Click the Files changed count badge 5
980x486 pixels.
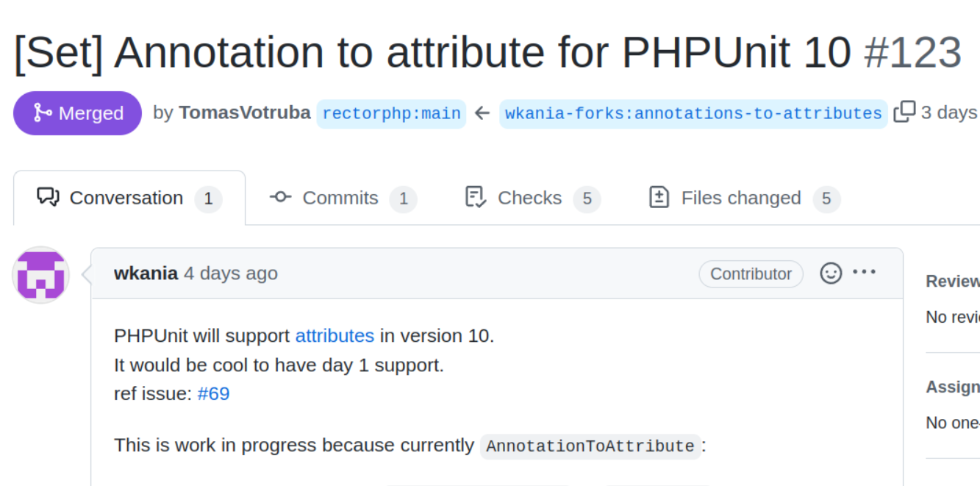[826, 199]
